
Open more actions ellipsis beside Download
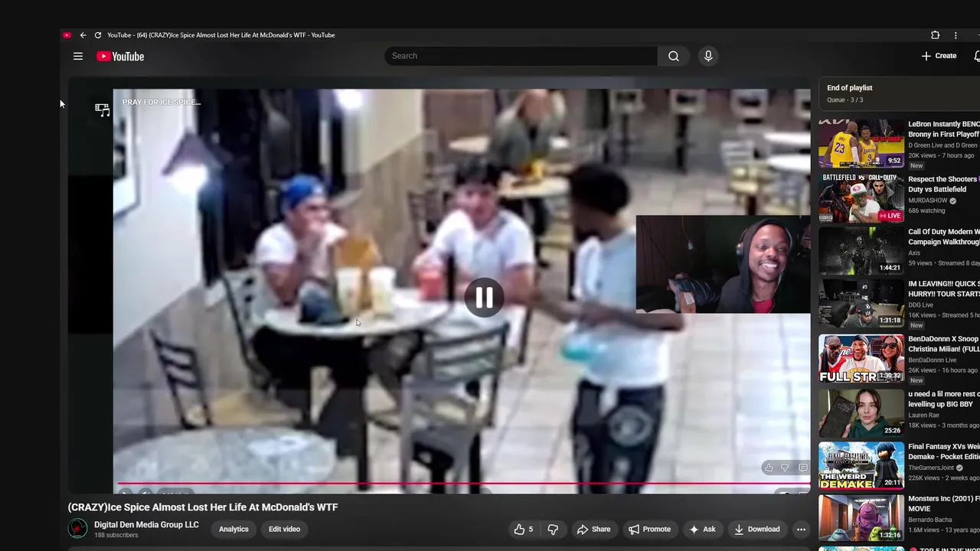[801, 529]
